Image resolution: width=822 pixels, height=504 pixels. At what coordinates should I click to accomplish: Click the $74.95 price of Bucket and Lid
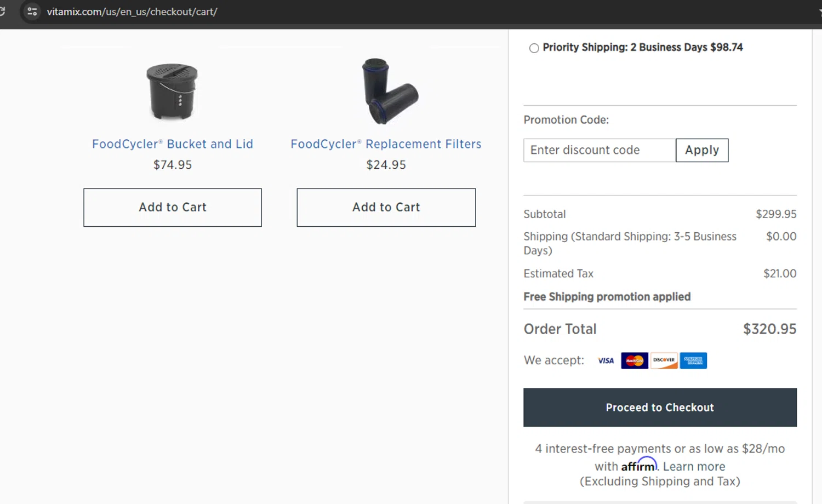point(173,165)
